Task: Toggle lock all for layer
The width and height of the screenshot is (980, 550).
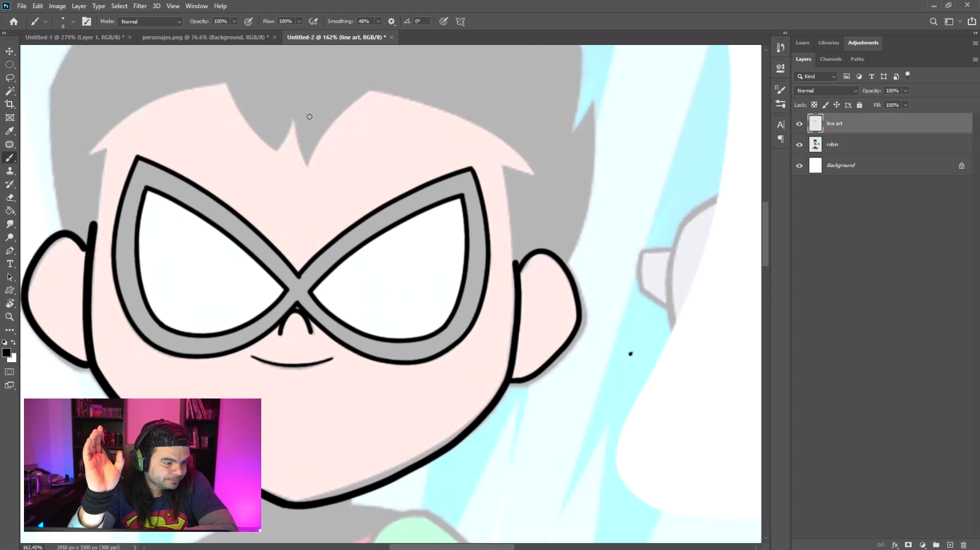Action: click(x=860, y=105)
